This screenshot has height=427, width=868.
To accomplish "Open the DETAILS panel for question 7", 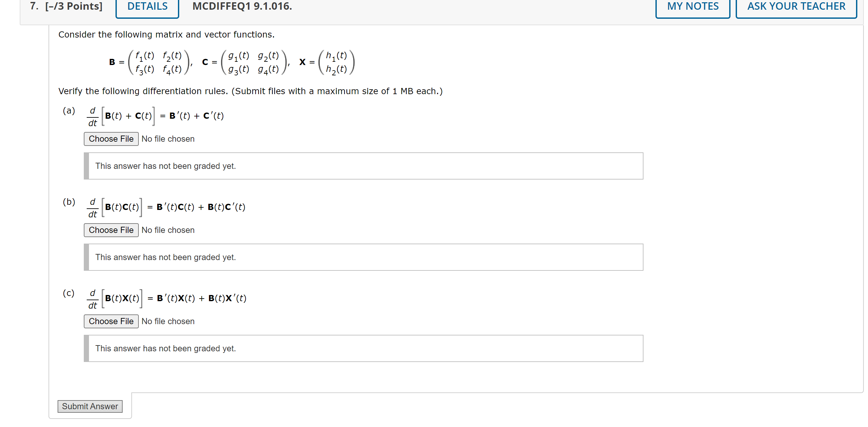I will (147, 6).
